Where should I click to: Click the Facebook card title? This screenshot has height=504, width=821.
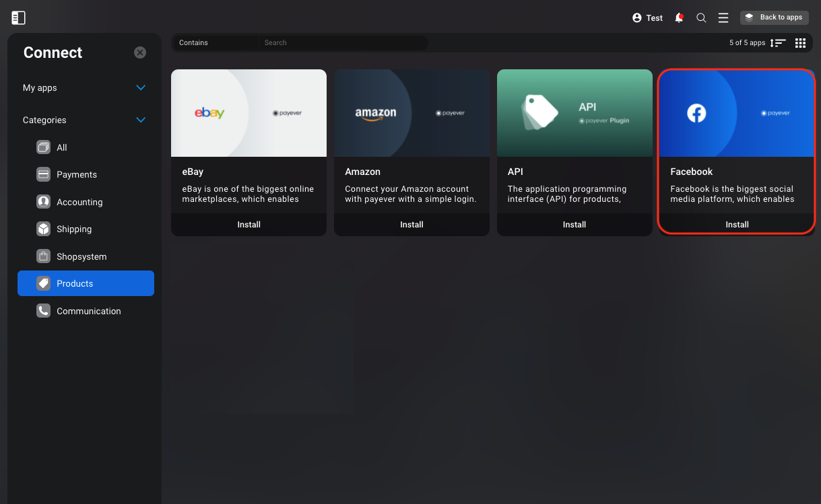[691, 172]
